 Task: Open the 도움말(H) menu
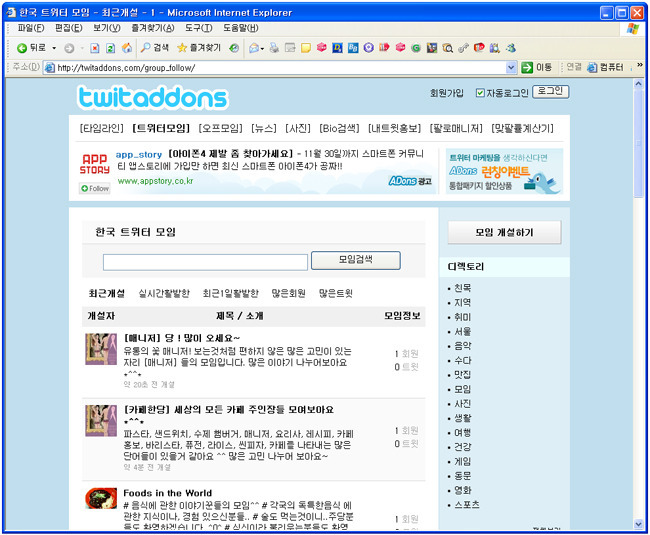(241, 28)
